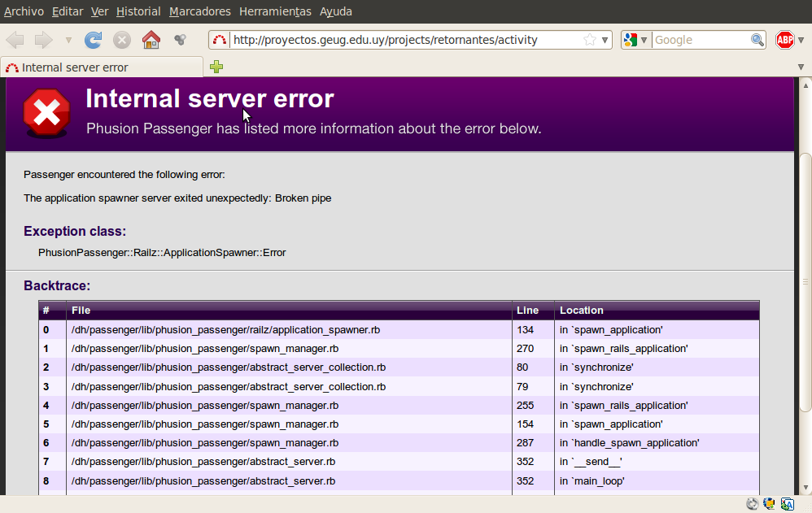This screenshot has height=513, width=812.
Task: Open the Historial menu
Action: tap(138, 11)
